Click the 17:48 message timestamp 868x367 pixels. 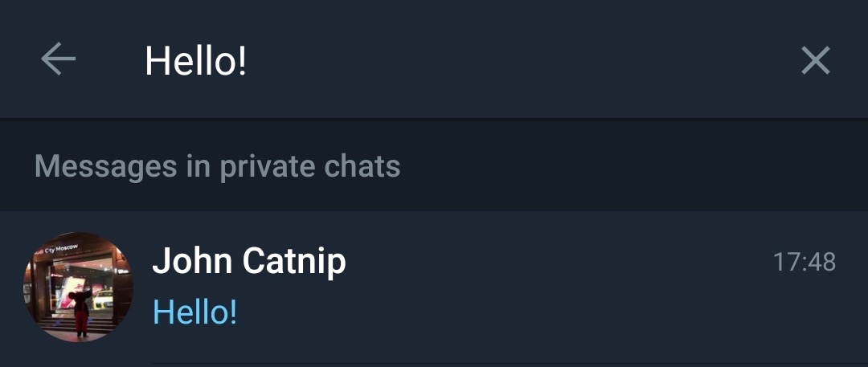[804, 262]
